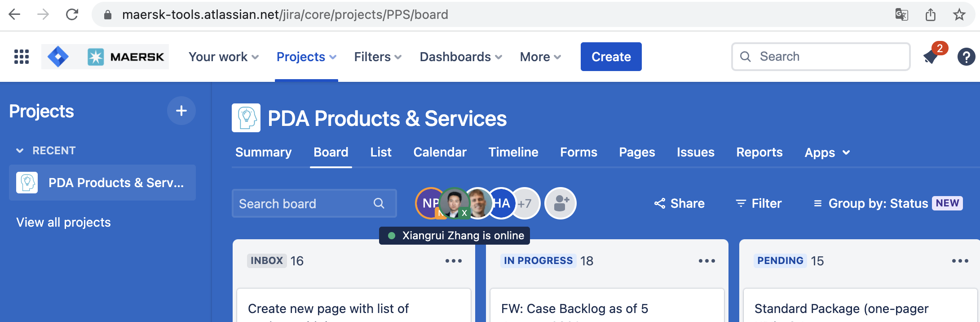980x322 pixels.
Task: Show the +7 more members avatar
Action: (x=525, y=203)
